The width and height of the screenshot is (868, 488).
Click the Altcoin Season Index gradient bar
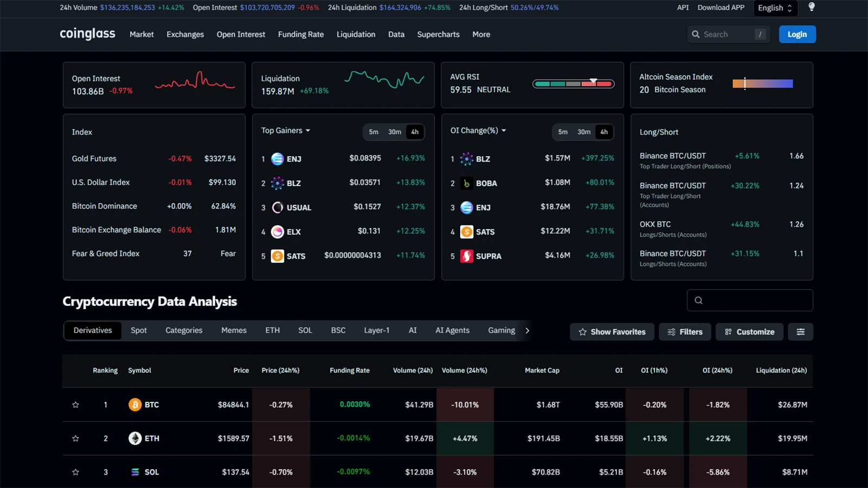[x=762, y=84]
